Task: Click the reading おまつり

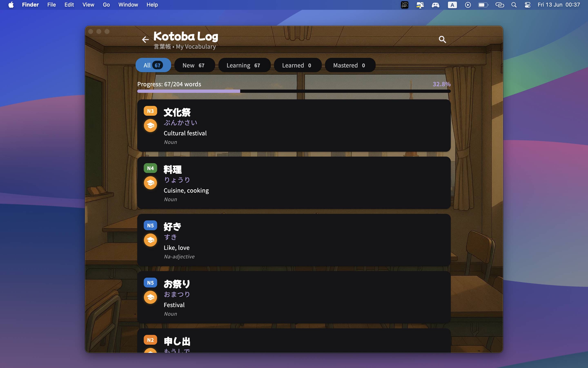Action: point(177,294)
